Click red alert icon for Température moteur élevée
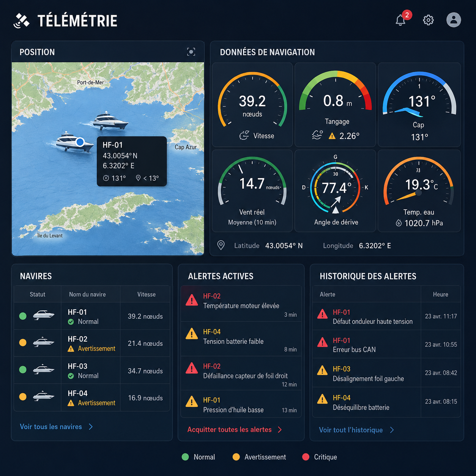This screenshot has height=476, width=476. [x=192, y=300]
